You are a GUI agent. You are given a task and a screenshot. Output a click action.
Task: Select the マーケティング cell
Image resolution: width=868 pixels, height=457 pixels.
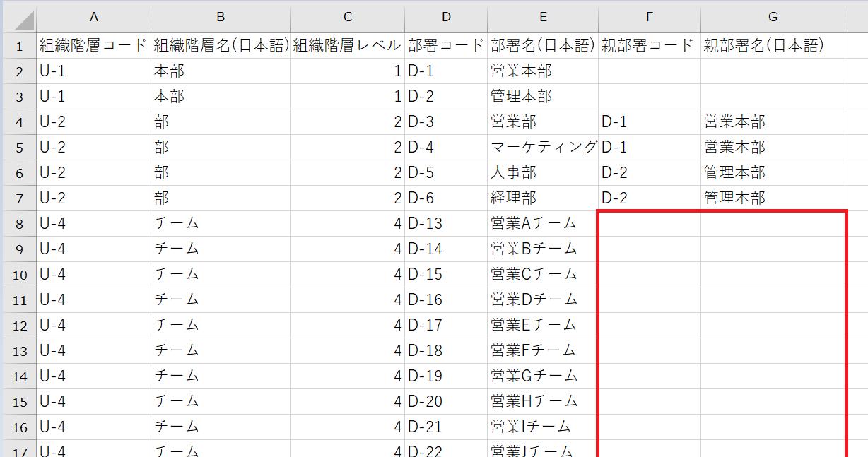(x=542, y=148)
